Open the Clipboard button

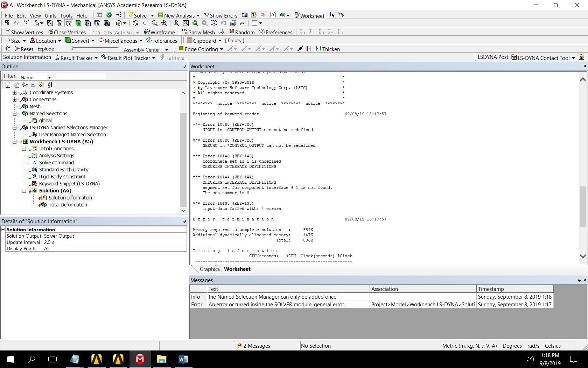click(x=204, y=41)
